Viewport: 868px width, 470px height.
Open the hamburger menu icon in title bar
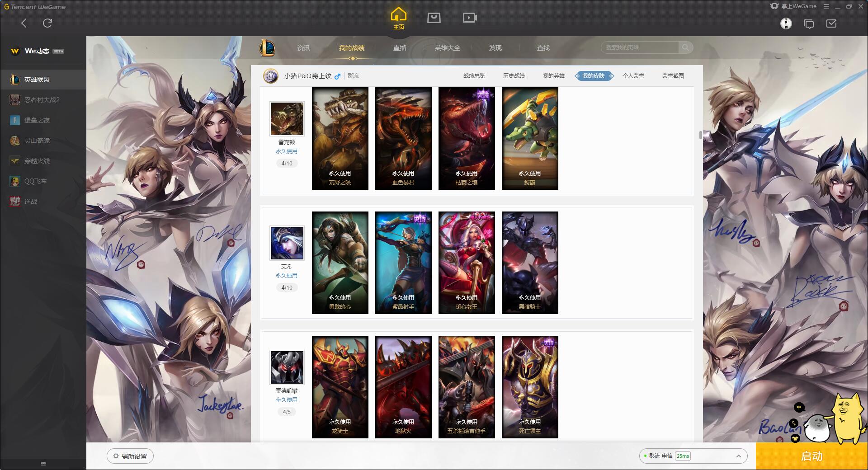(x=826, y=6)
